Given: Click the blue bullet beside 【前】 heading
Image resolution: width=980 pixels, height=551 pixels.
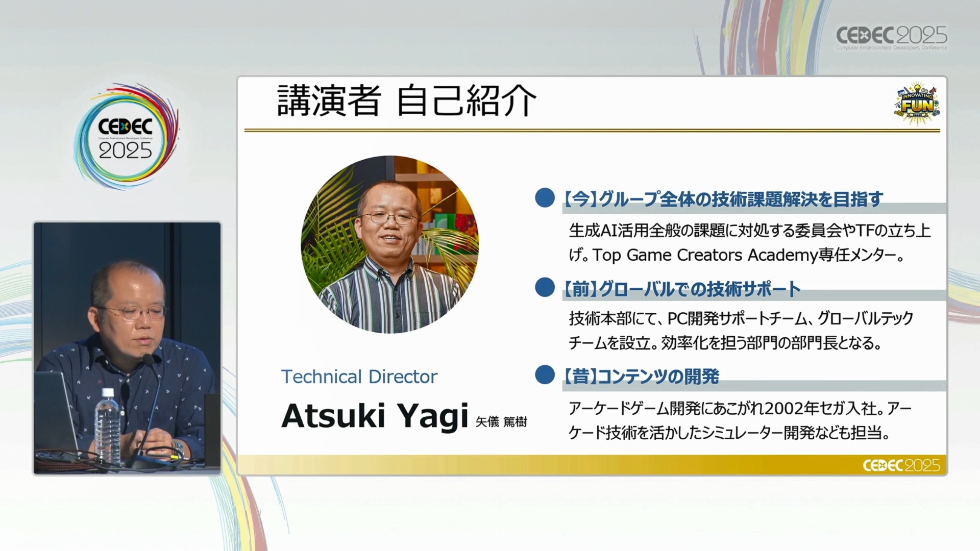Looking at the screenshot, I should tap(545, 288).
